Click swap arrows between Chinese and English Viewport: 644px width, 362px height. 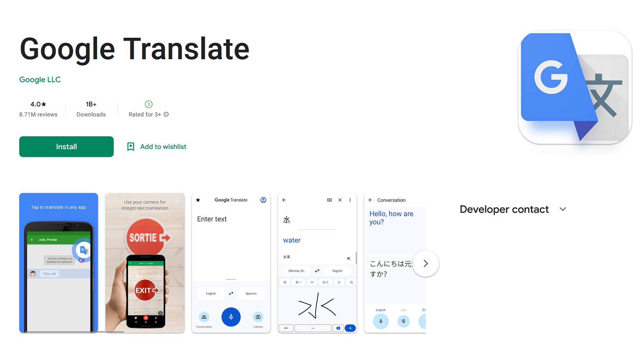[317, 271]
